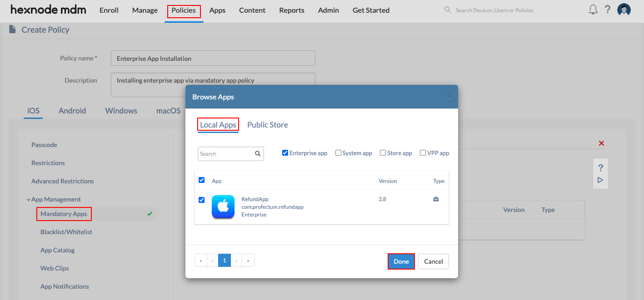Go to first page of app list
The image size is (644, 300).
[201, 261]
